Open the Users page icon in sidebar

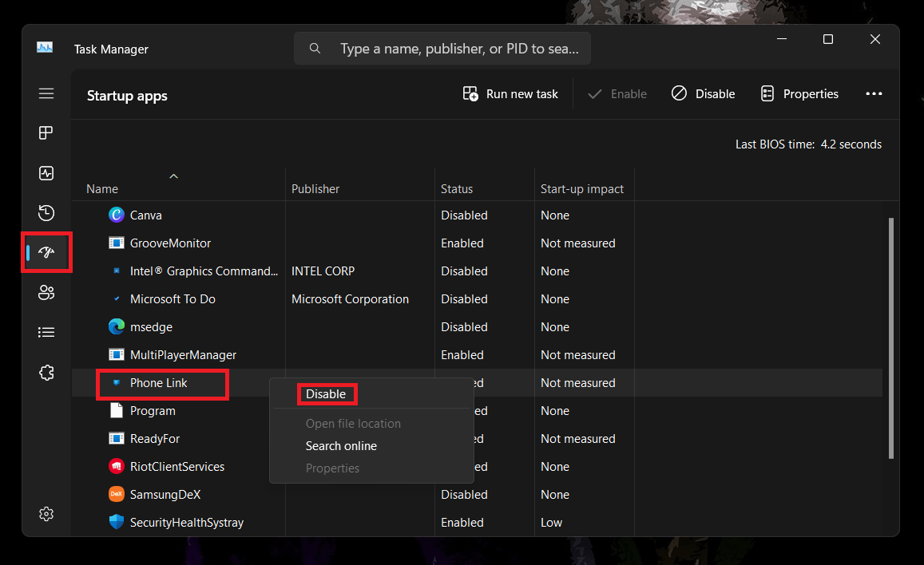46,293
